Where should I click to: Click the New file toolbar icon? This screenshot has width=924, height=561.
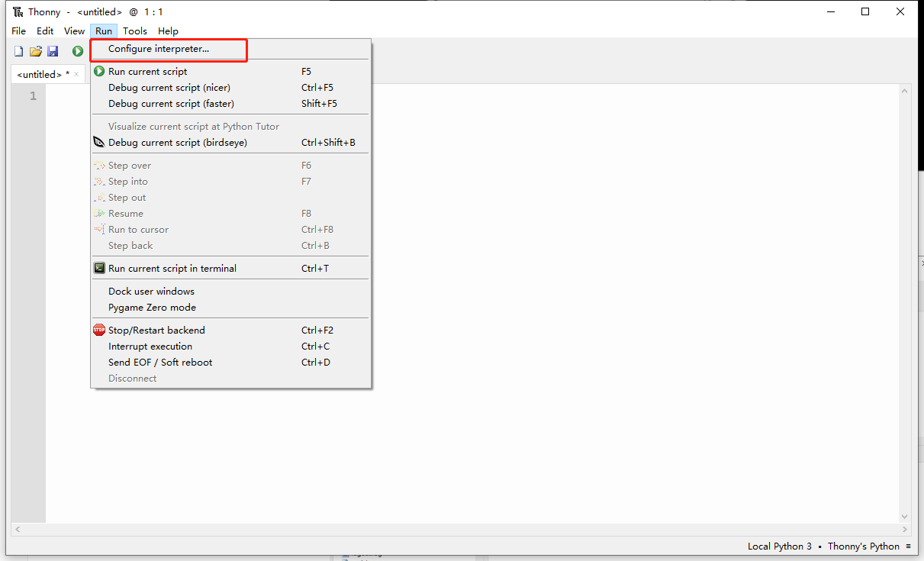tap(19, 51)
